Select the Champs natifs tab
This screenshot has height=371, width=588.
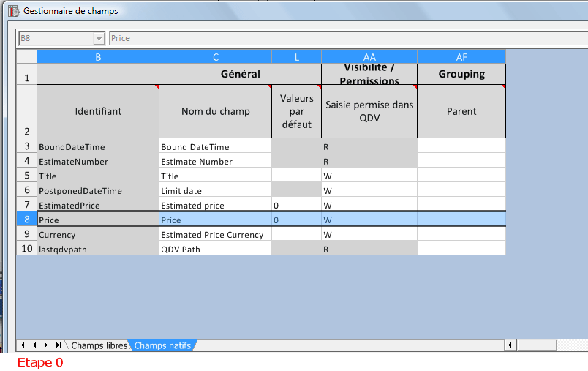[x=162, y=345]
